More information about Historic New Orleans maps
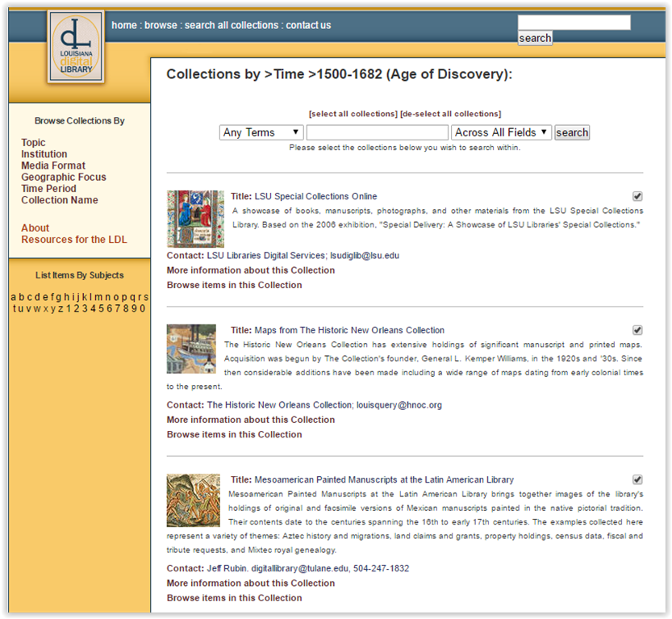 click(x=251, y=420)
